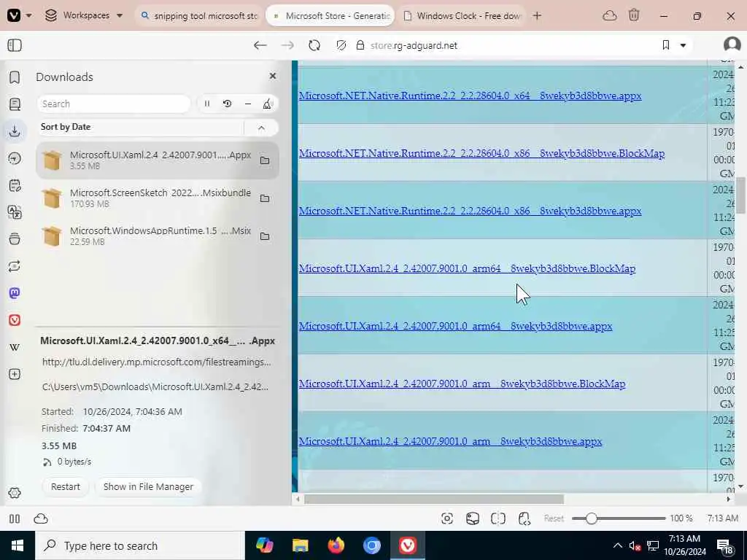Click the sync cloud icon in status bar
The width and height of the screenshot is (747, 560).
coord(41,518)
